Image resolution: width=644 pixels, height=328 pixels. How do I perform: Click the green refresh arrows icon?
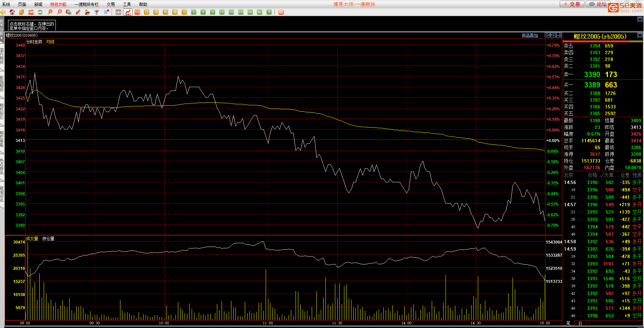(40, 12)
